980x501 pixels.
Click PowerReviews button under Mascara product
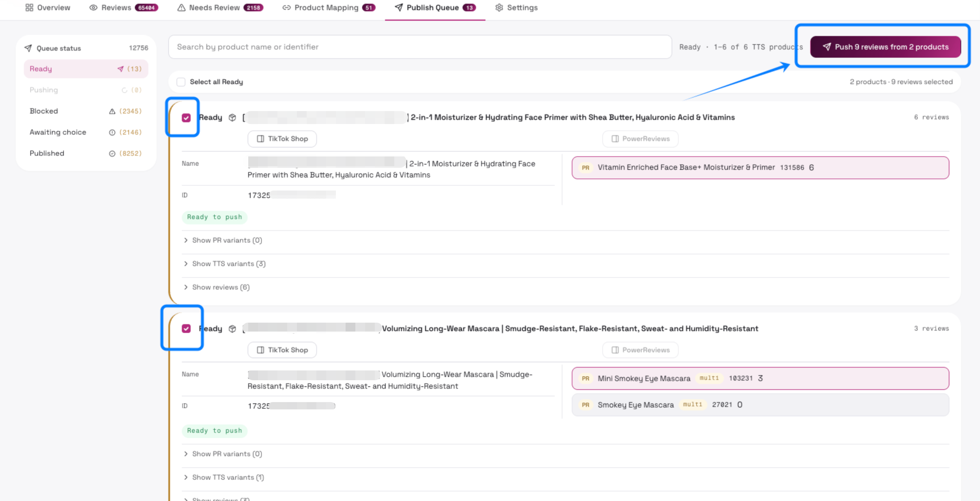click(x=640, y=350)
